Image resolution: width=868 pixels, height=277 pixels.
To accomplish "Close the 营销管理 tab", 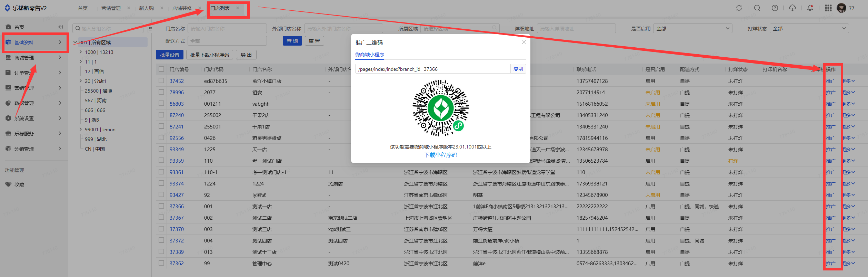I will pyautogui.click(x=129, y=8).
